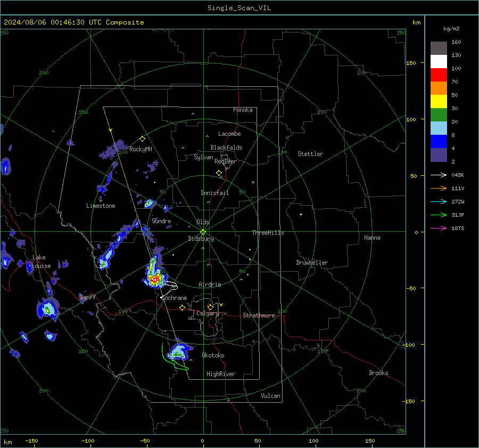Click the Single_Scan_VIL title
This screenshot has height=448, width=479.
(x=239, y=8)
